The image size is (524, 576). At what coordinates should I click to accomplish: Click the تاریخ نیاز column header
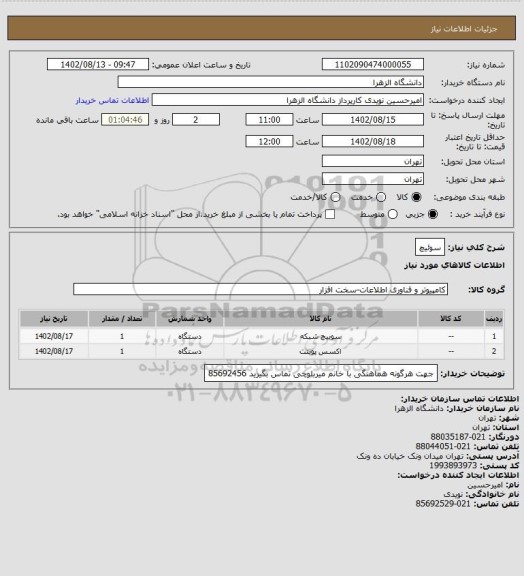pyautogui.click(x=54, y=318)
